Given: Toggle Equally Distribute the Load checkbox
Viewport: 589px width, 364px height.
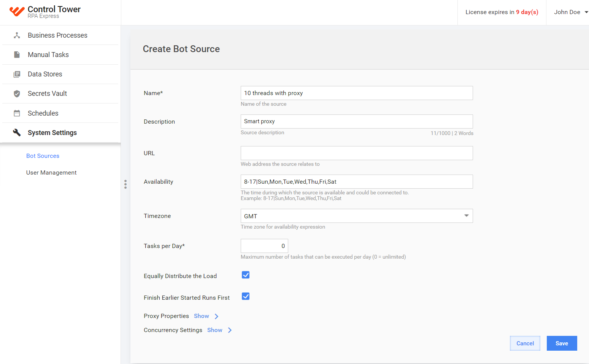Looking at the screenshot, I should click(x=246, y=275).
